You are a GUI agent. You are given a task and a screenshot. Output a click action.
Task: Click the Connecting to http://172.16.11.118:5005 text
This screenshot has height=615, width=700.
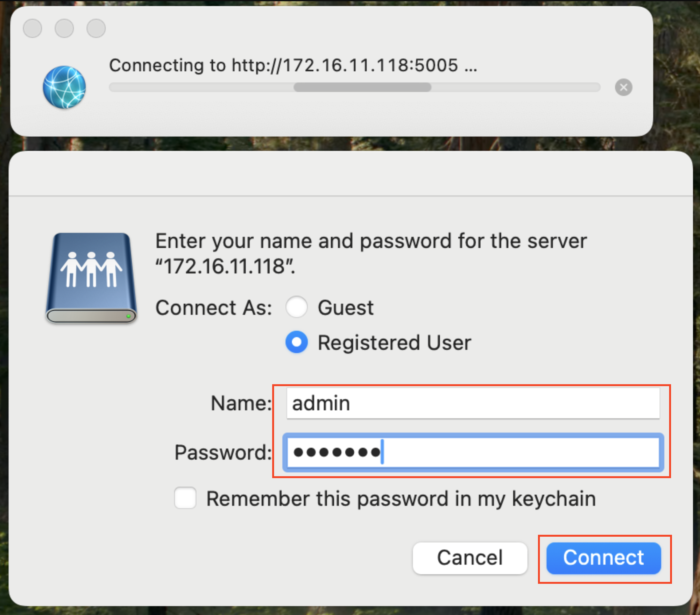(x=293, y=65)
